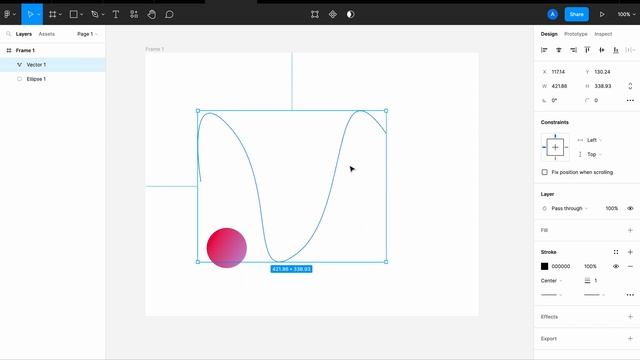Select the Text tool
This screenshot has width=640, height=360.
pos(116,14)
